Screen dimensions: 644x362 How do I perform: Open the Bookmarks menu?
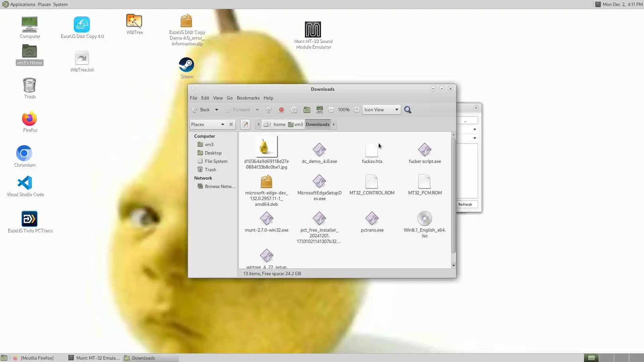(x=248, y=98)
